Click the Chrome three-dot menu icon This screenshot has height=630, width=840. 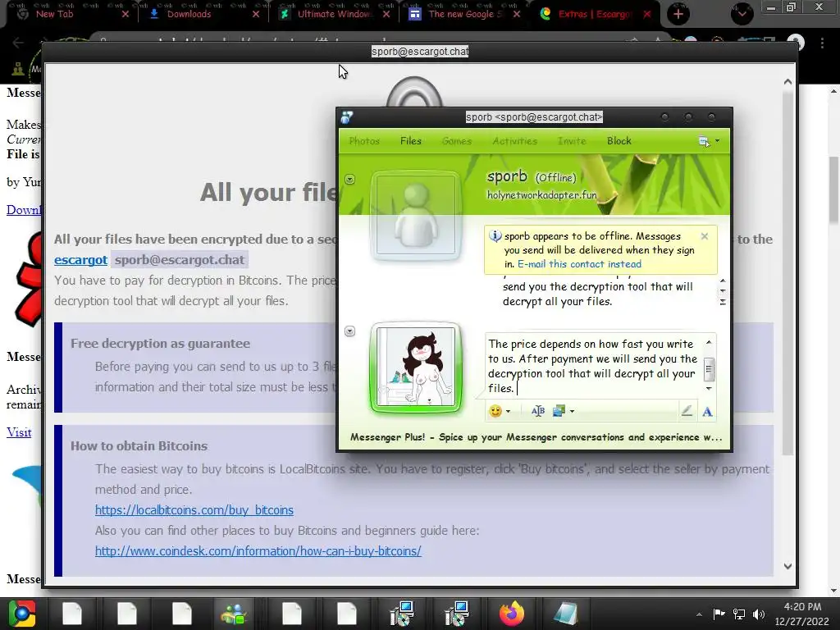coord(822,43)
